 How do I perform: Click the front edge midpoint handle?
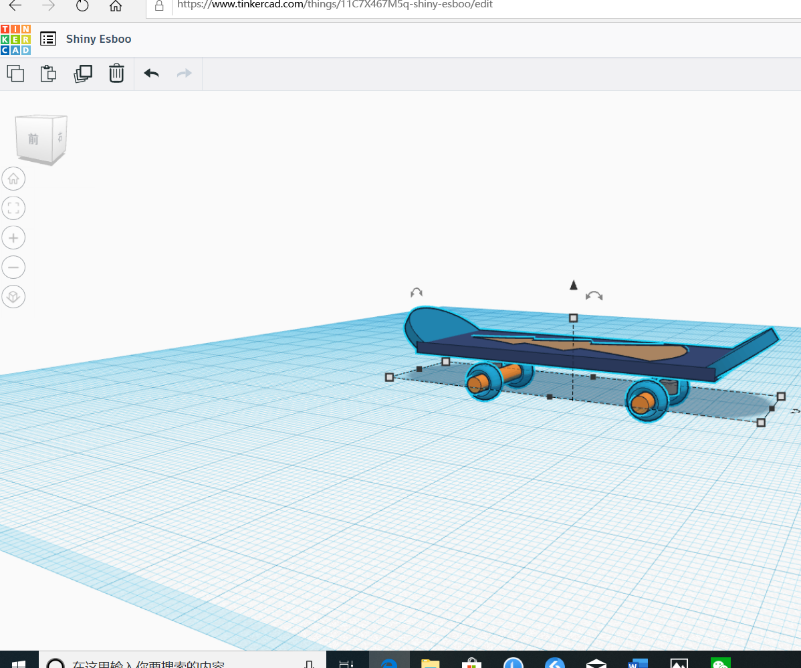coord(550,397)
